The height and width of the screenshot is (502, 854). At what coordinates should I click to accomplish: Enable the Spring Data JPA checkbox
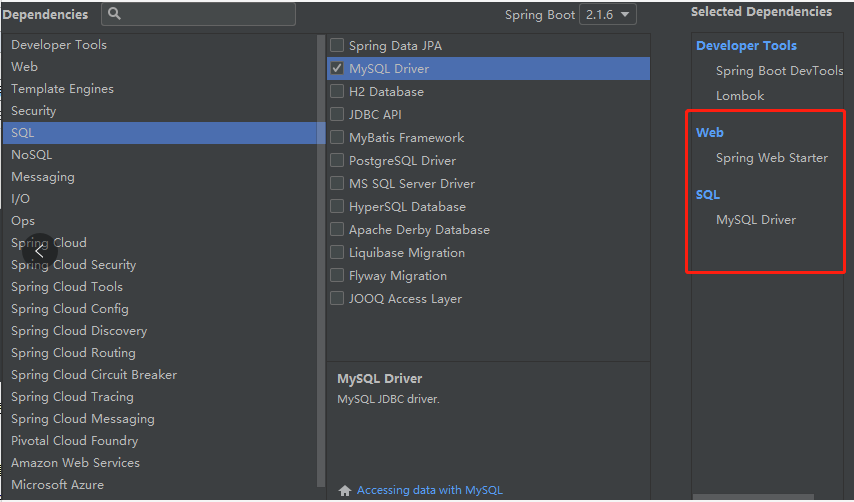337,45
